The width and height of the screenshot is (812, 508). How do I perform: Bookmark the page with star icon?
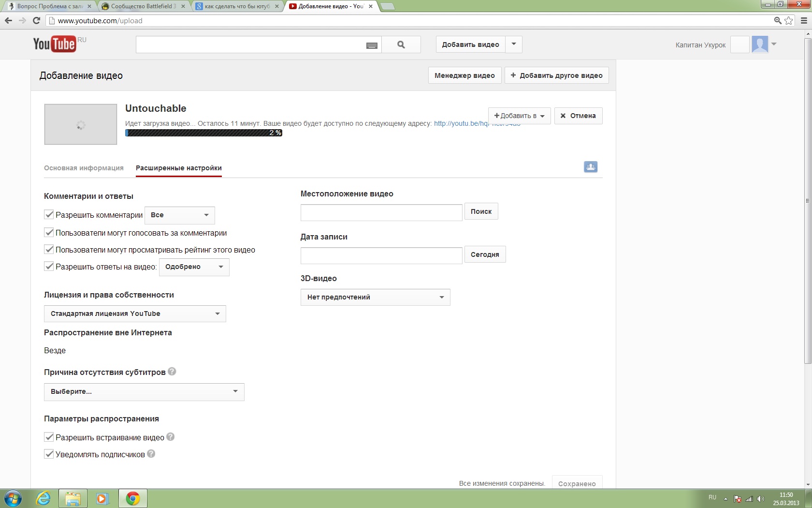click(x=789, y=20)
